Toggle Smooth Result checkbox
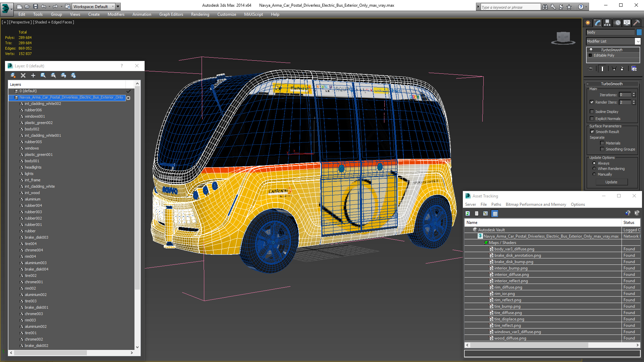 pos(592,132)
